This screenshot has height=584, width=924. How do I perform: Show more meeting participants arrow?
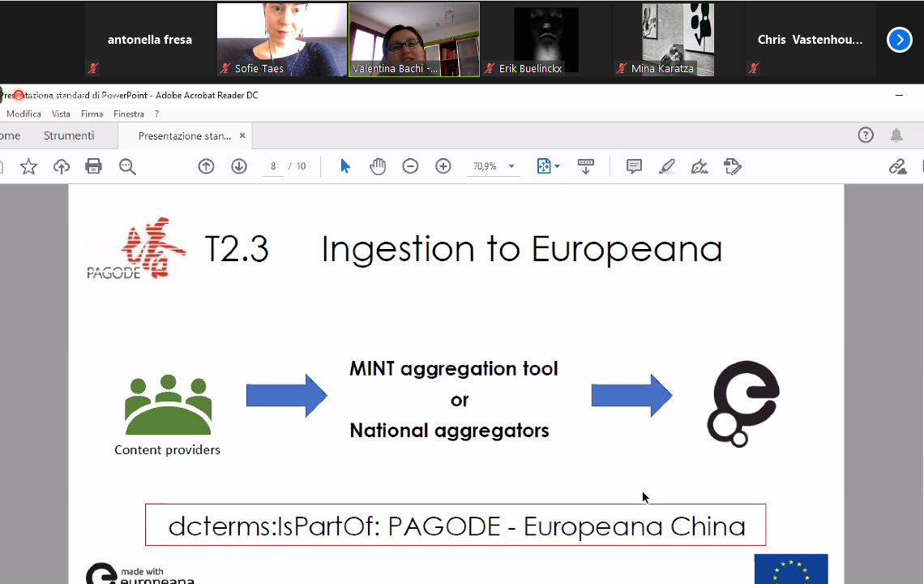tap(899, 40)
